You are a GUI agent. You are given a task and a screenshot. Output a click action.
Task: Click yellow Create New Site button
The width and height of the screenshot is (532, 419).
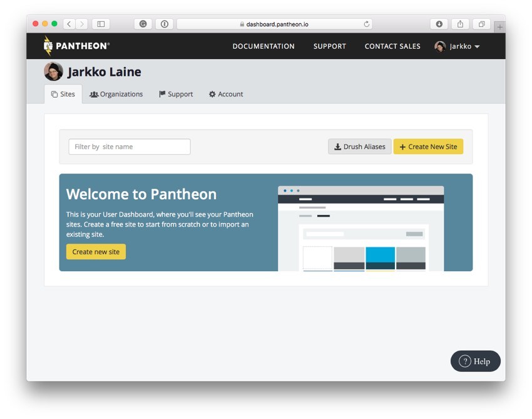point(428,147)
